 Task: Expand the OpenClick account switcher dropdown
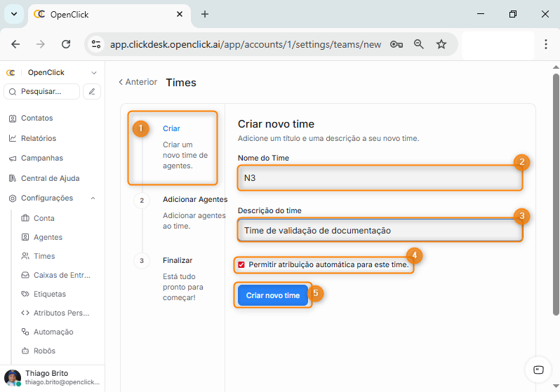click(94, 72)
